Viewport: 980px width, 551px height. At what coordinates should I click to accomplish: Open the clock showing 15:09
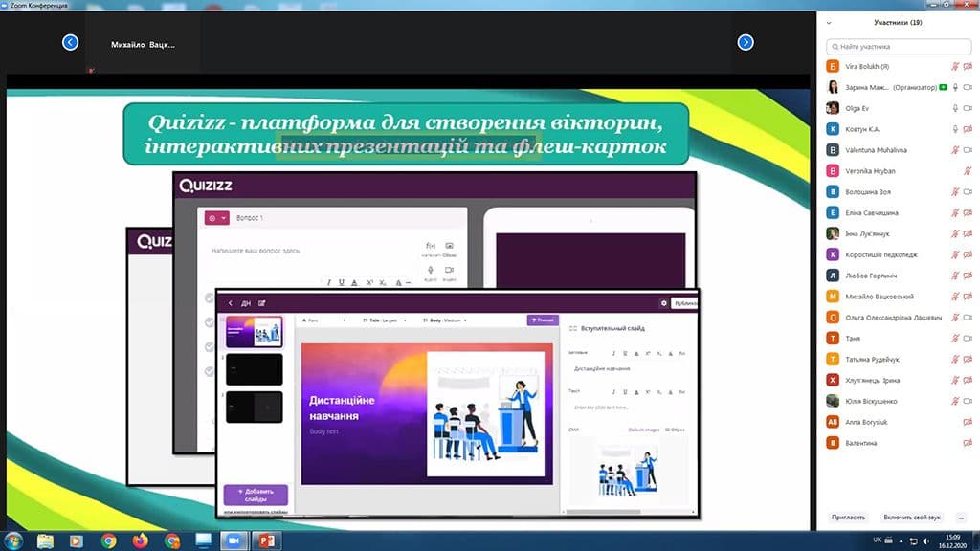pyautogui.click(x=952, y=541)
